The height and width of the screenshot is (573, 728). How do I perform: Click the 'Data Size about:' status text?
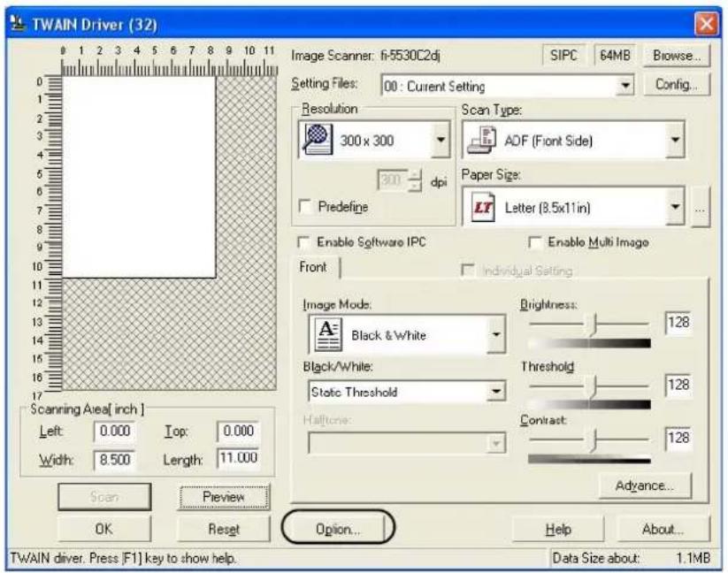pos(595,558)
